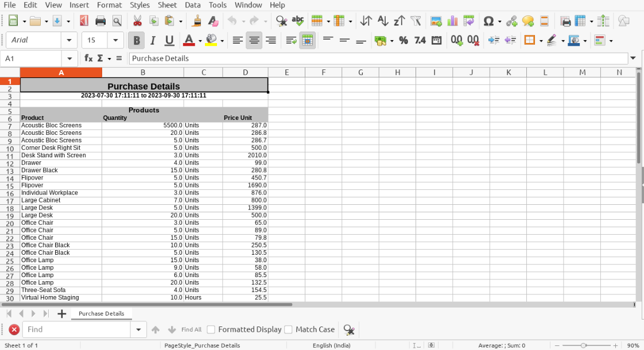Click Find Next down arrow

(172, 329)
